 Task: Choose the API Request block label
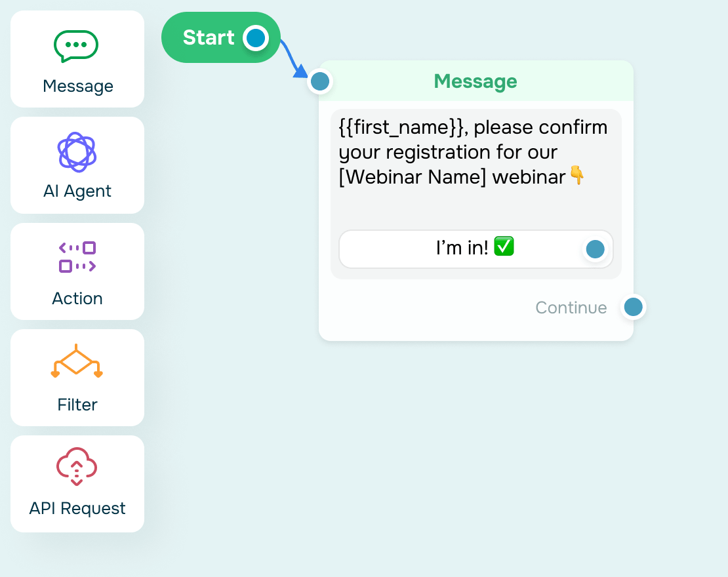pos(77,508)
